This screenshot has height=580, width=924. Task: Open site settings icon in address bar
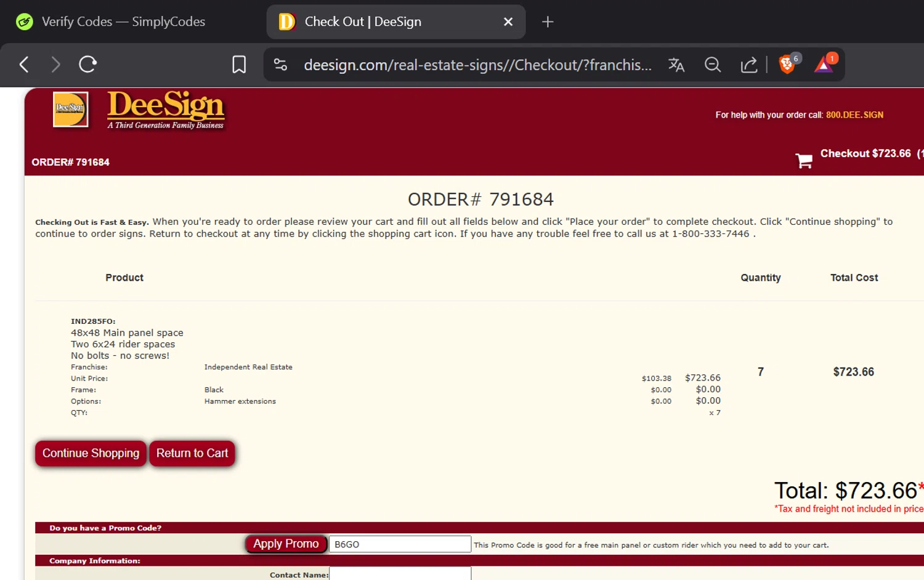280,65
